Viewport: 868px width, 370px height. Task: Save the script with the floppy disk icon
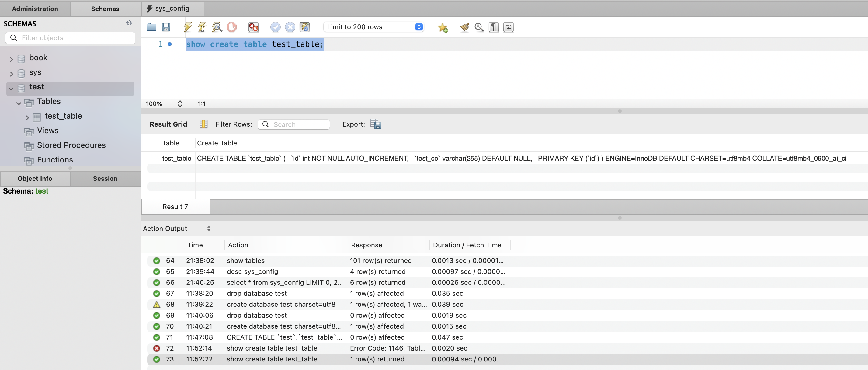[x=166, y=27]
